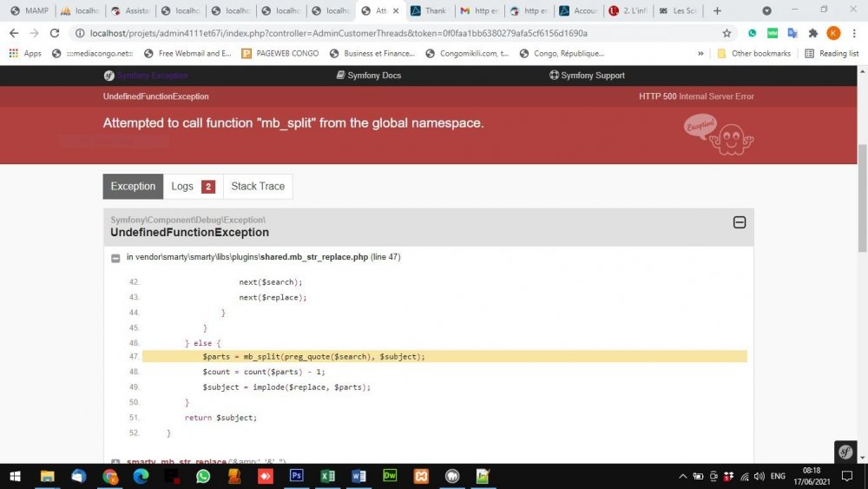This screenshot has height=489, width=868.
Task: Open the Chrome three-dot menu
Action: tap(854, 33)
